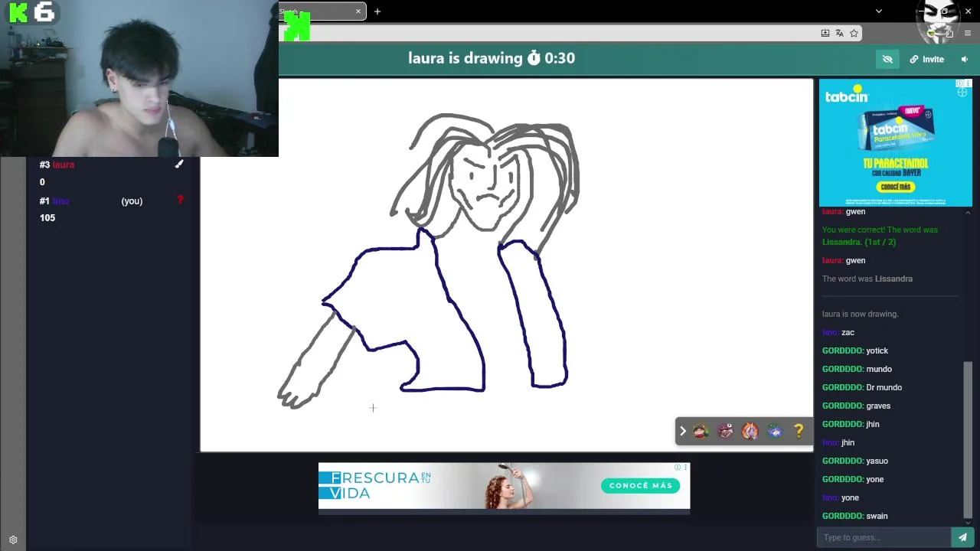Collapse emote bar with the chevron arrow
Image resolution: width=980 pixels, height=551 pixels.
pyautogui.click(x=683, y=431)
